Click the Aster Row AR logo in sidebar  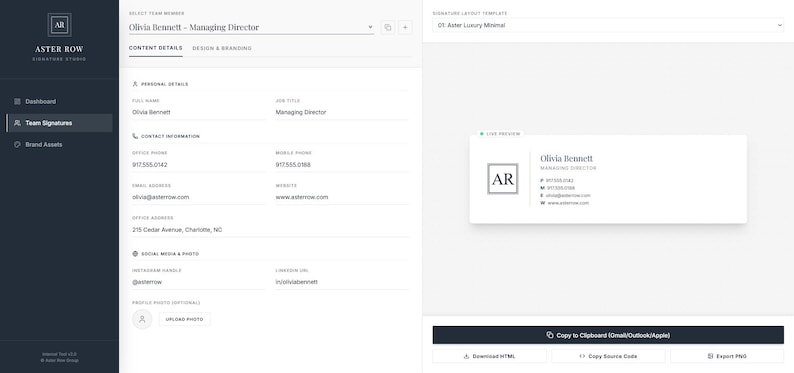point(59,25)
